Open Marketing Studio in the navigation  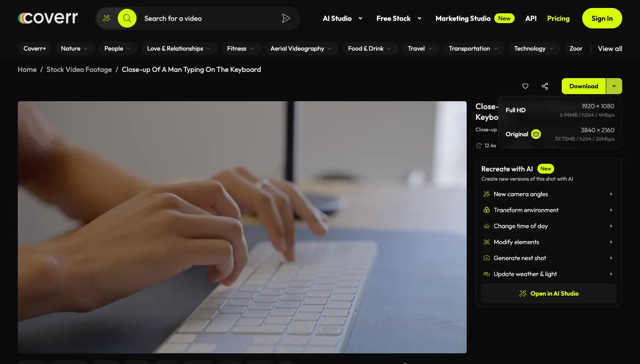click(x=463, y=18)
